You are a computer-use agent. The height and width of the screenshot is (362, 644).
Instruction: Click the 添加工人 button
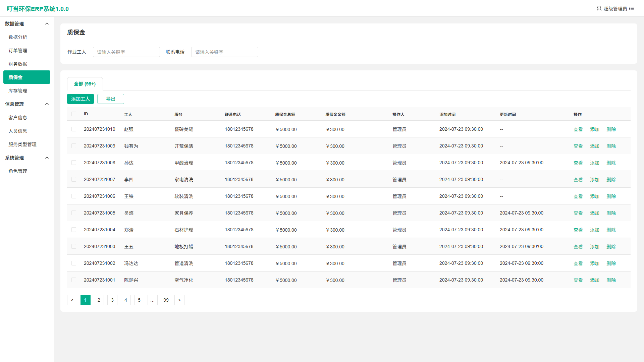[80, 99]
